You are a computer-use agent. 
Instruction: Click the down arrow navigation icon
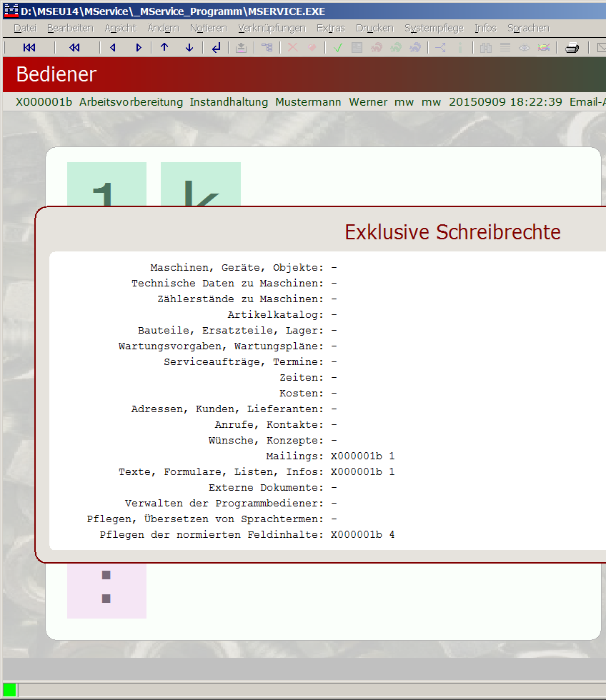[188, 47]
